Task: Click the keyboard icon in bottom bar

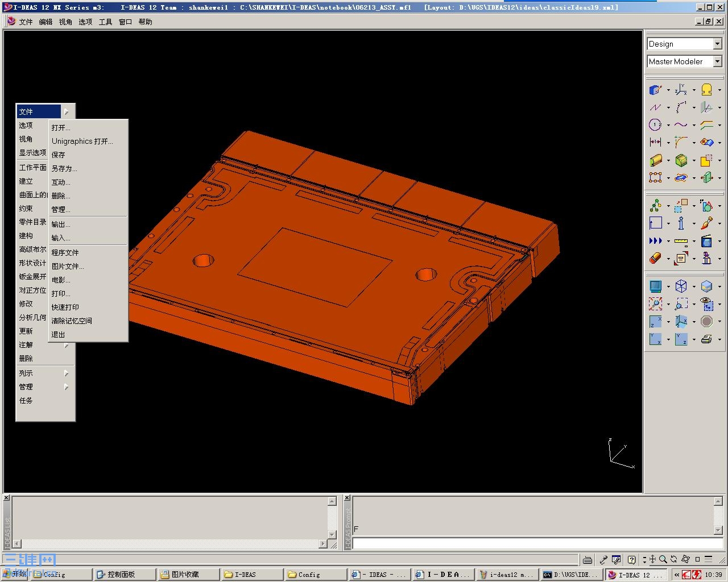Action: (588, 560)
